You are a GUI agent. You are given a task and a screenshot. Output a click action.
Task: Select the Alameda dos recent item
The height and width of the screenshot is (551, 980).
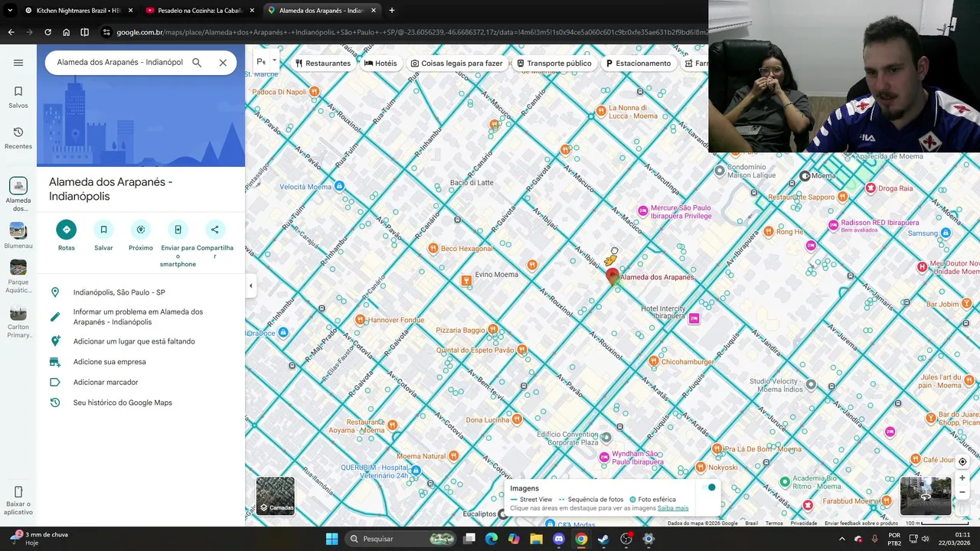[18, 194]
